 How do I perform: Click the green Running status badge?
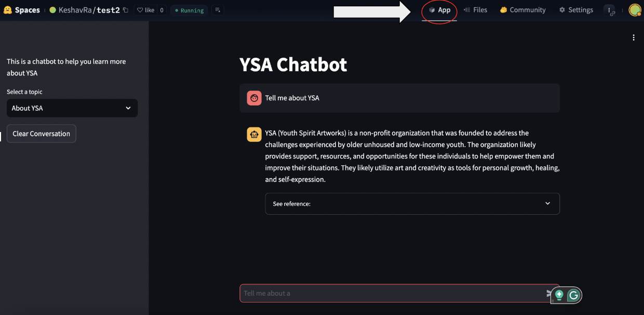pyautogui.click(x=189, y=10)
